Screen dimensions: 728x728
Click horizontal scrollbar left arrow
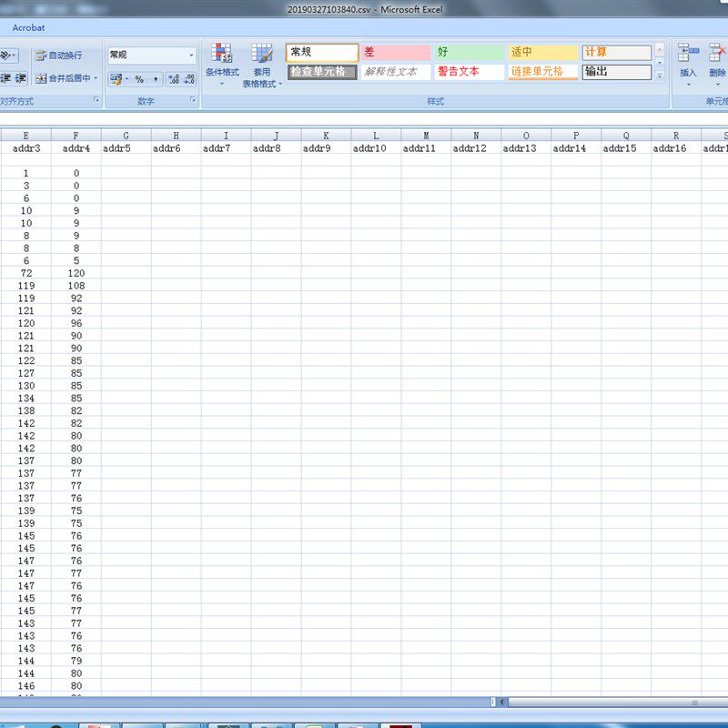point(502,702)
